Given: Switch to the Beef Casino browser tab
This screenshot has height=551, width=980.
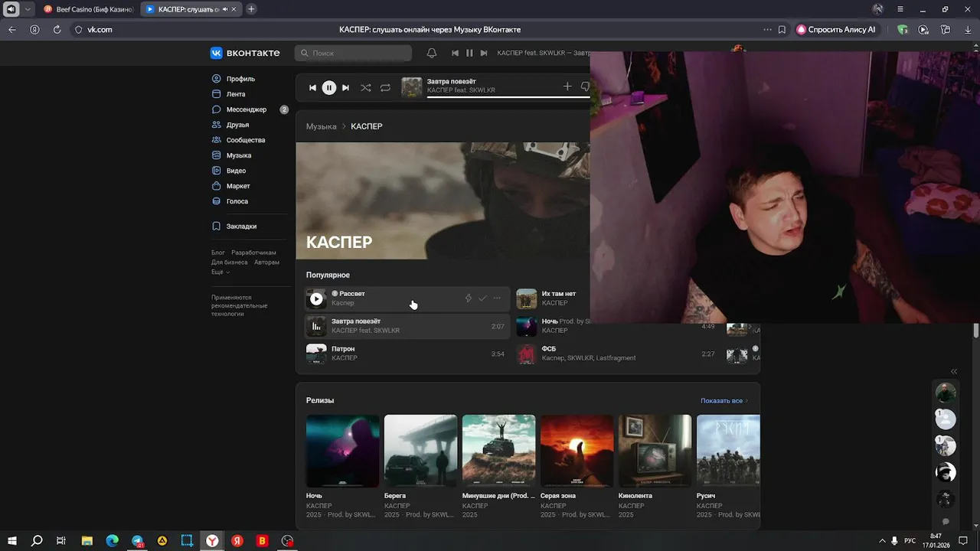Looking at the screenshot, I should [88, 9].
